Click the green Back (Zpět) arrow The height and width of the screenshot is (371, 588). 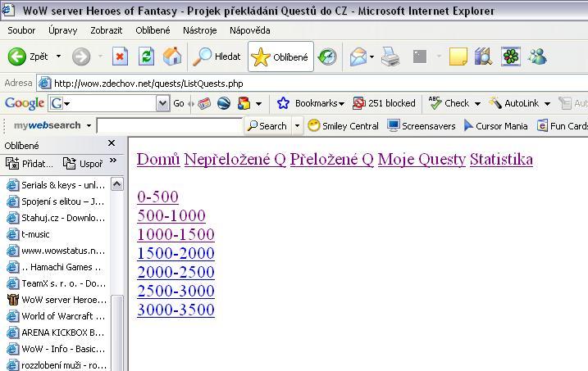point(17,57)
